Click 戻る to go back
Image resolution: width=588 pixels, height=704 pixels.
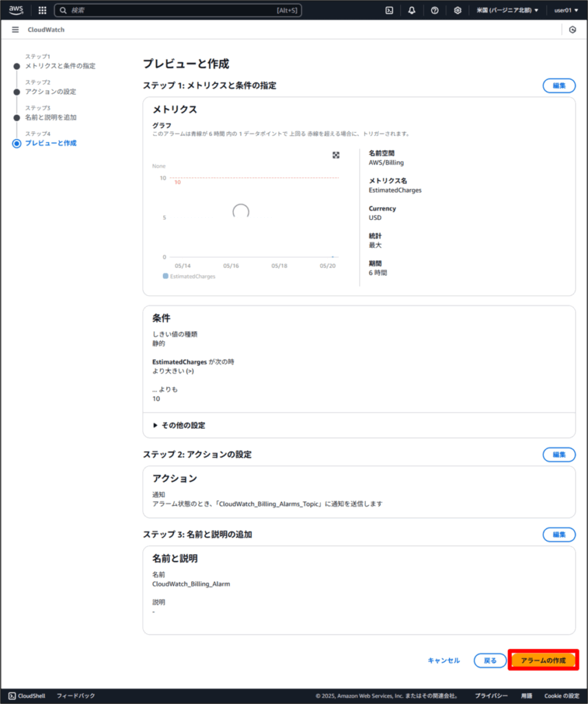click(x=490, y=660)
